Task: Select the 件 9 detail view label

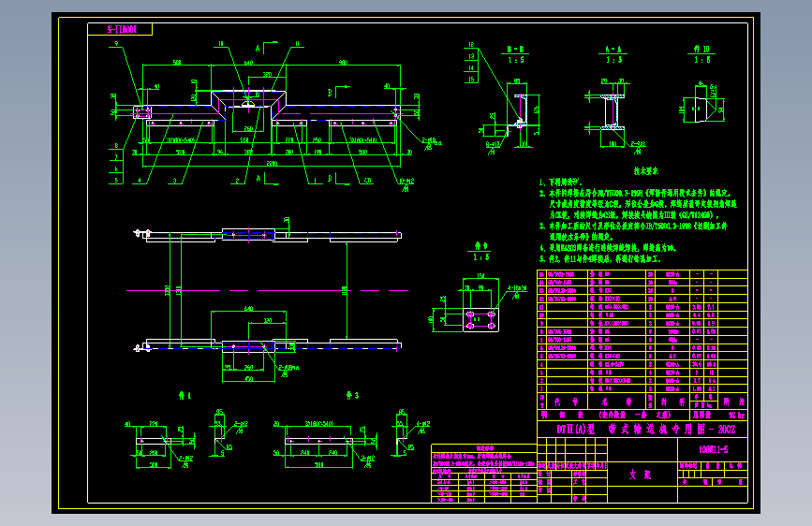Action: (x=481, y=246)
